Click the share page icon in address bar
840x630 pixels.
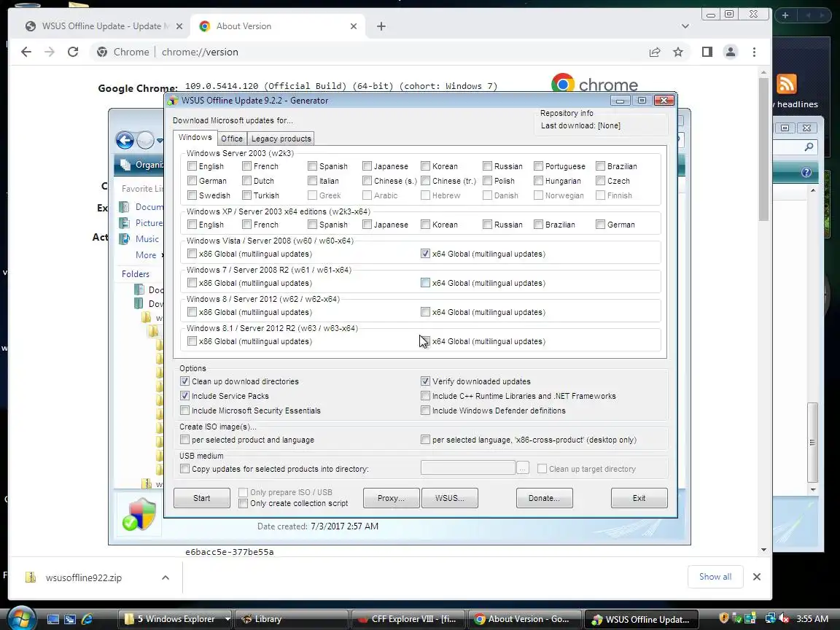click(x=655, y=52)
